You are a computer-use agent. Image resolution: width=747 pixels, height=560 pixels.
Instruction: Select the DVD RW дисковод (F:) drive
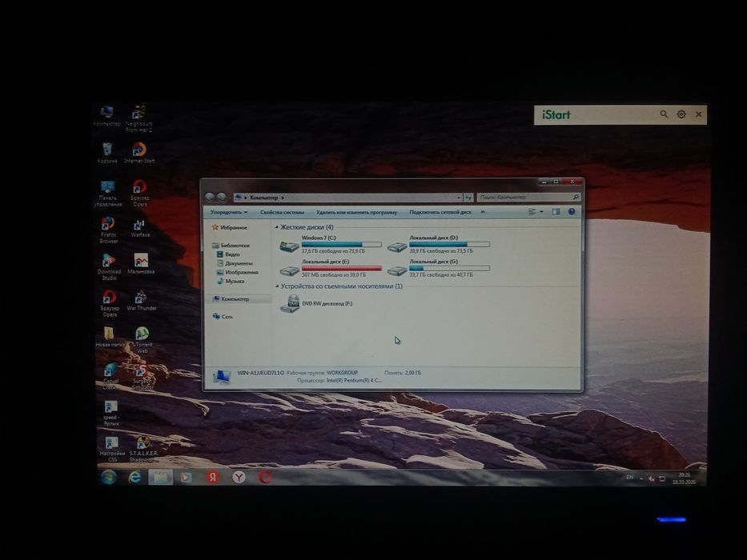tap(316, 303)
